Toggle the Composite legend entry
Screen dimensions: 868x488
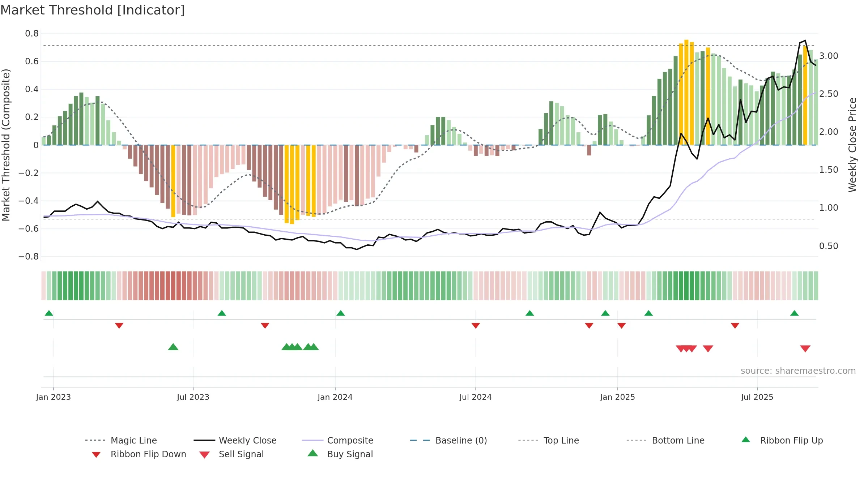tap(337, 440)
